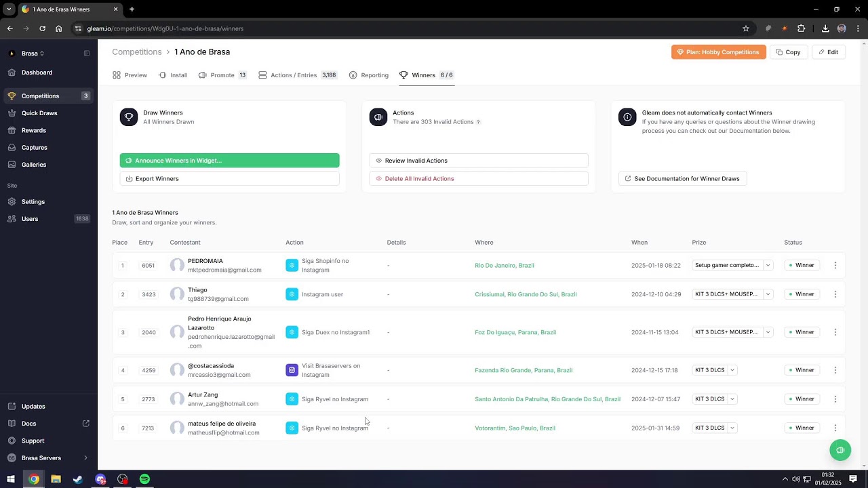Open row options for mateus felipe de oliveira
868x488 pixels.
835,428
